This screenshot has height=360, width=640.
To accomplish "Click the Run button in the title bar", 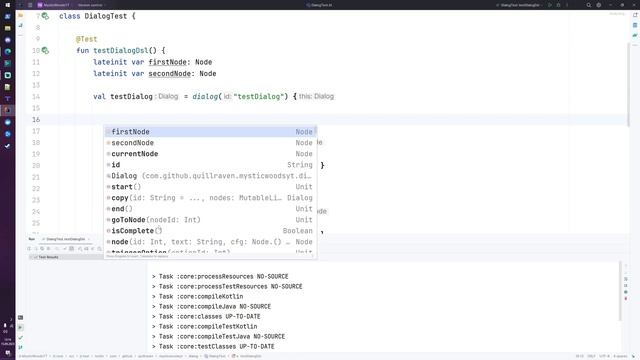I will (550, 5).
